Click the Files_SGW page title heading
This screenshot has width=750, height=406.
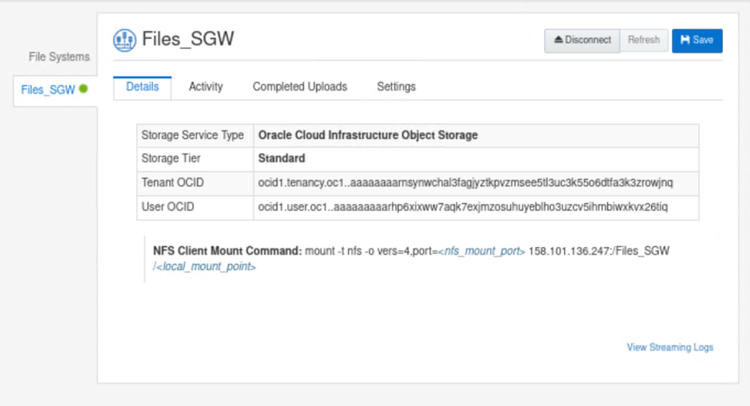click(190, 40)
